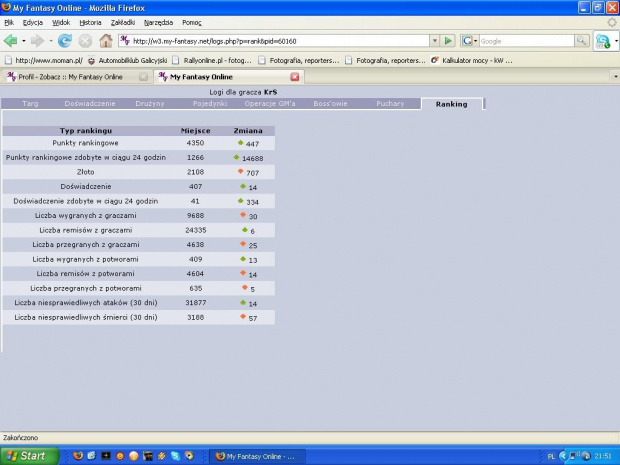Image resolution: width=620 pixels, height=465 pixels.
Task: Click the Typ rankingu column header
Action: [86, 130]
